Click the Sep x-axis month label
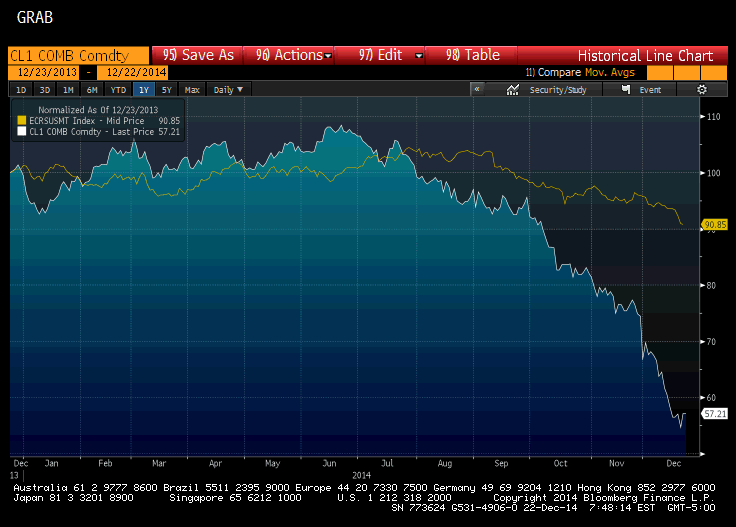Image resolution: width=736 pixels, height=527 pixels. pyautogui.click(x=501, y=463)
